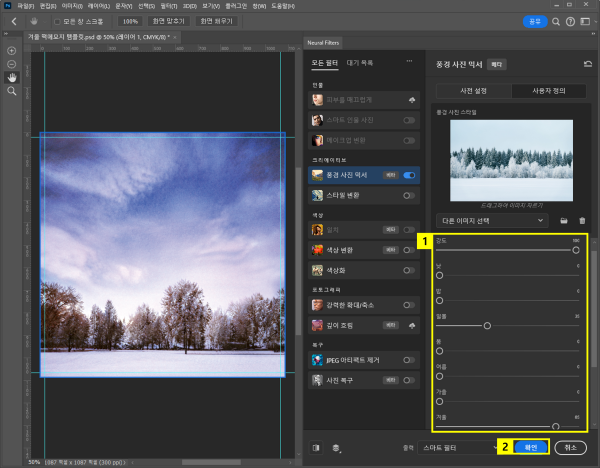Screen dimensions: 600x468
Task: Toggle the before/after preview icon at bottom
Action: point(316,448)
